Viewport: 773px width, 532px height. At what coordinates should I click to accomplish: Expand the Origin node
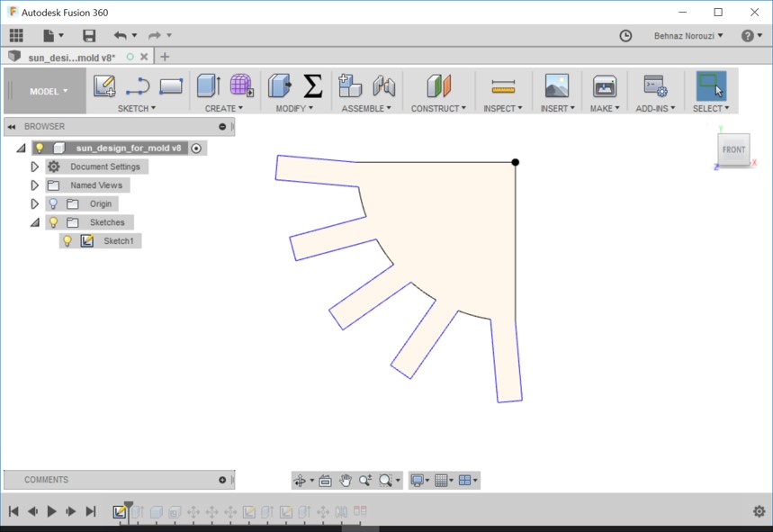pyautogui.click(x=34, y=203)
